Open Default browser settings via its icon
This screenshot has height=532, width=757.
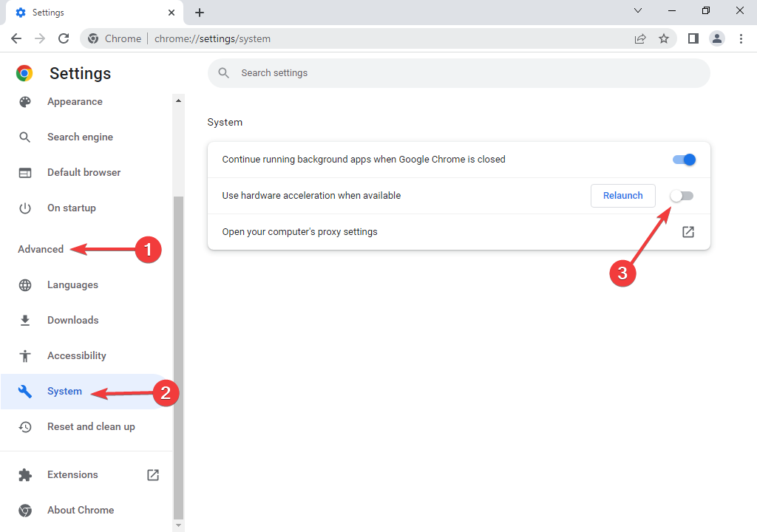25,172
